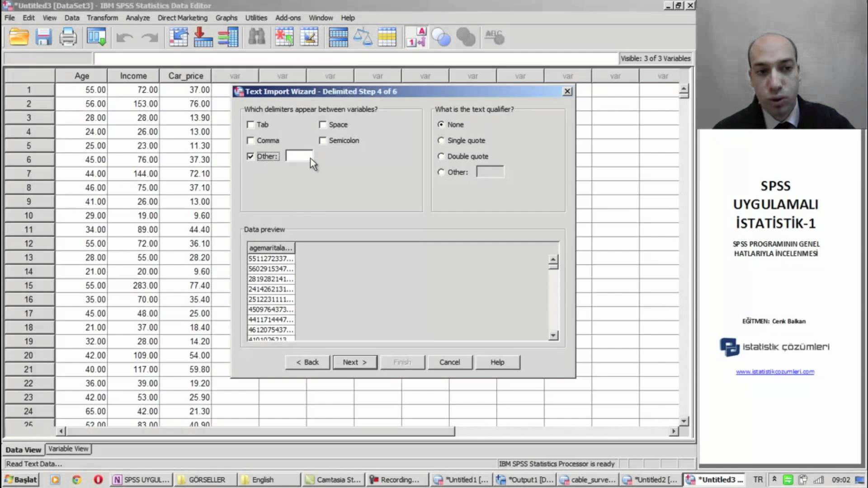Enable the Tab delimiter checkbox

click(250, 124)
